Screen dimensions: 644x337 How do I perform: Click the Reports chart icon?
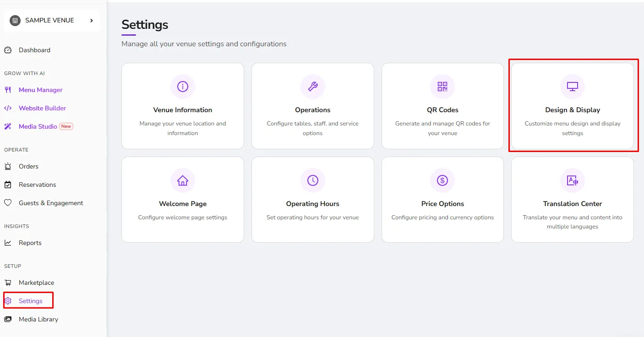pyautogui.click(x=8, y=243)
